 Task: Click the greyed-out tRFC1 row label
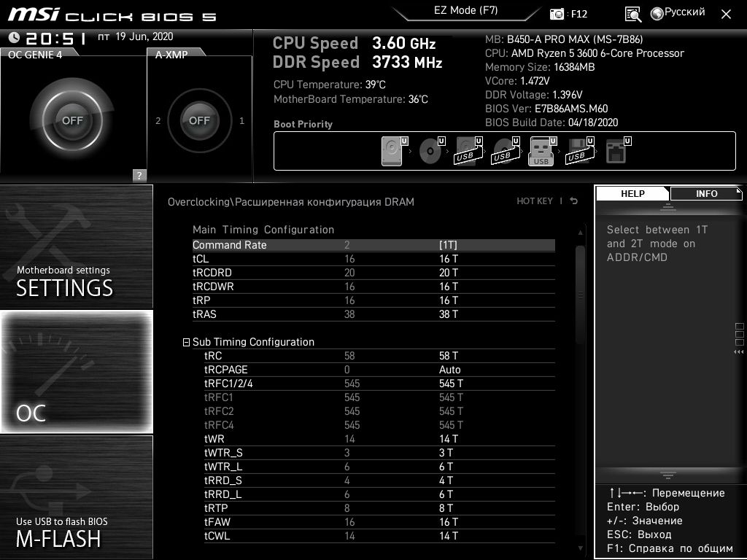[219, 397]
